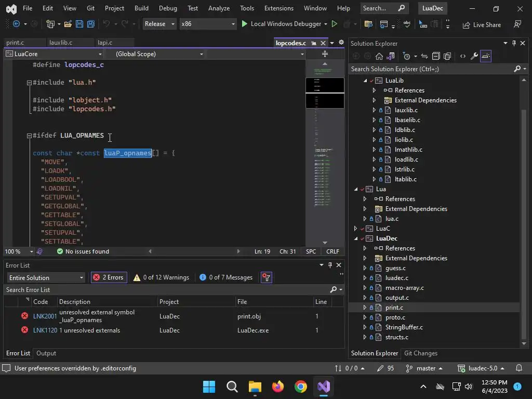Click the notifications bell in status bar
The height and width of the screenshot is (399, 532).
(519, 368)
